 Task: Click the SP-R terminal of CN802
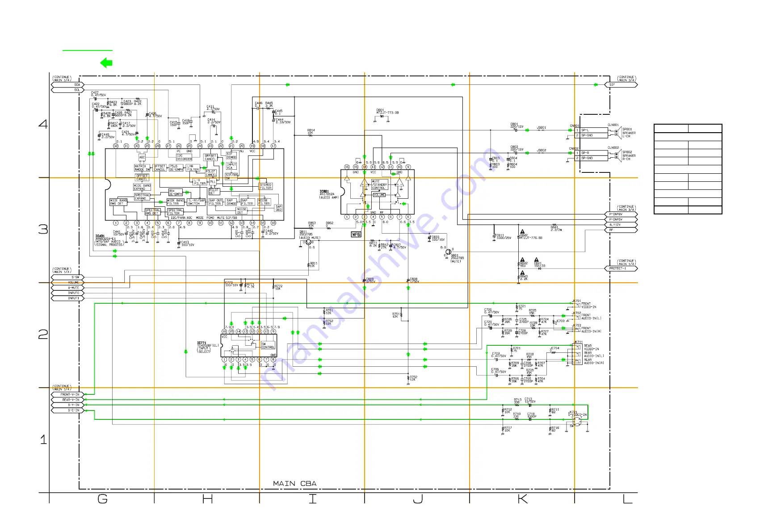point(591,153)
